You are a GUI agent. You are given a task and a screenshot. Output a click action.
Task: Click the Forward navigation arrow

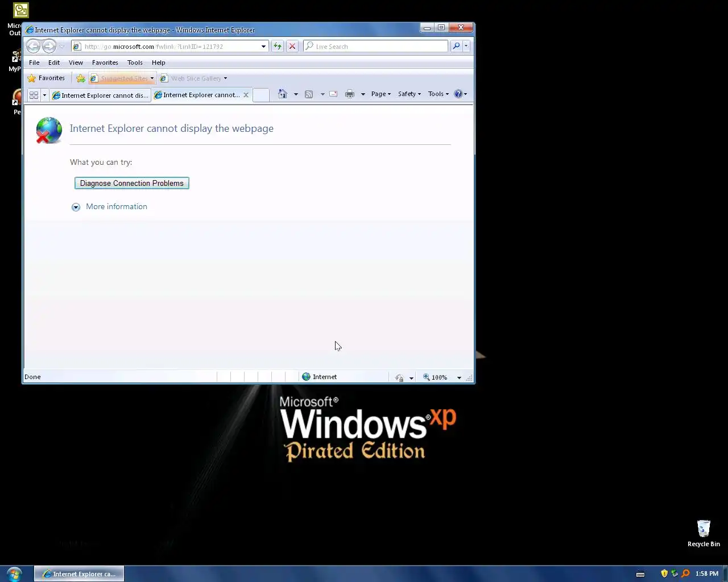tap(49, 46)
